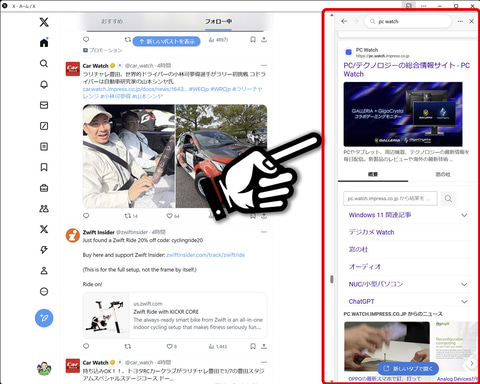Open the Grok slash-square icon in sidebar

[44, 126]
